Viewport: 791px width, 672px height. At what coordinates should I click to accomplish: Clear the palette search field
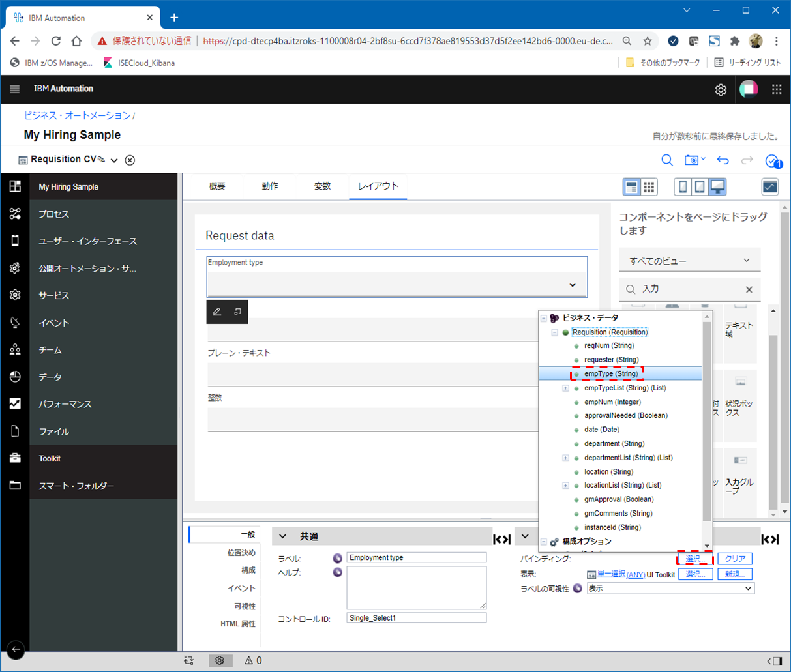tap(749, 289)
